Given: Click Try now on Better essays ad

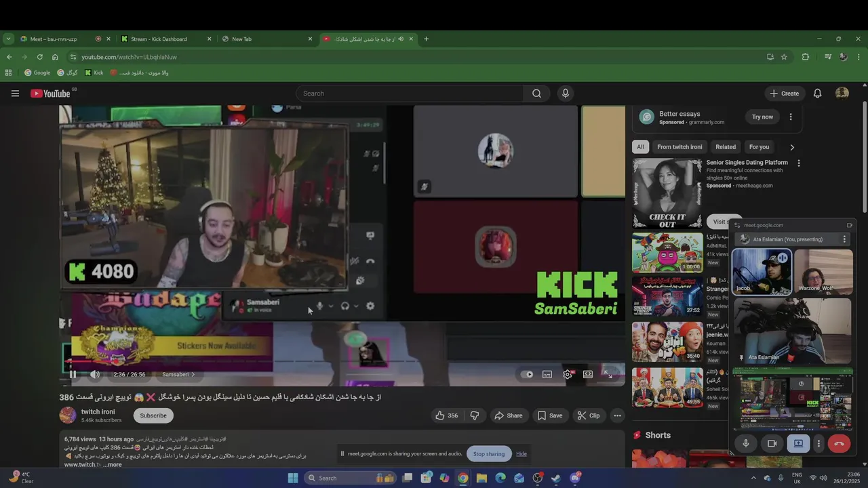Looking at the screenshot, I should (x=762, y=117).
